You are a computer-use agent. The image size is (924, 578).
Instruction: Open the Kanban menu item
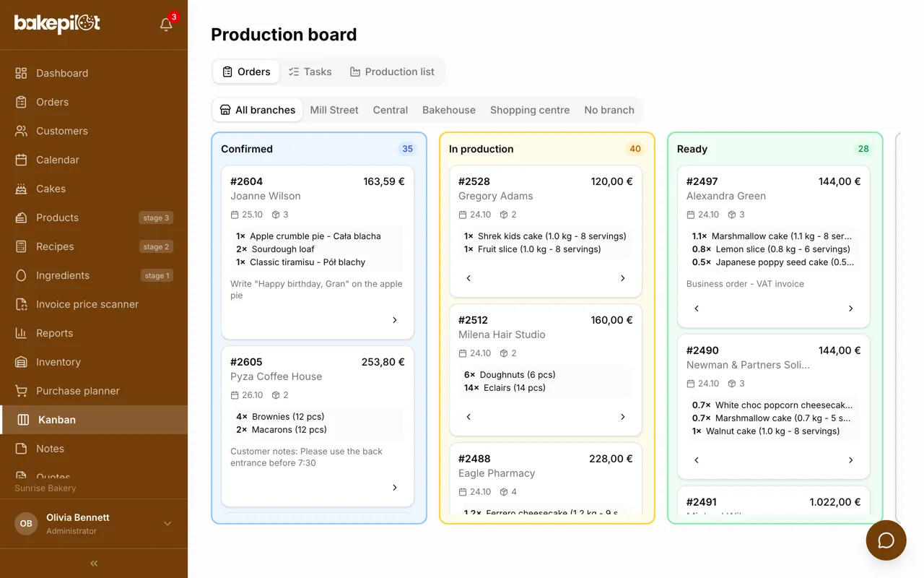pyautogui.click(x=94, y=420)
